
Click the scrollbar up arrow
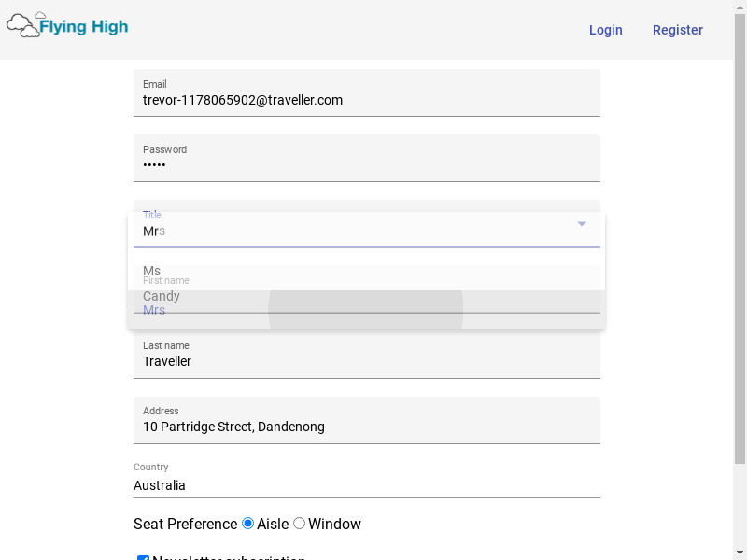click(x=740, y=7)
